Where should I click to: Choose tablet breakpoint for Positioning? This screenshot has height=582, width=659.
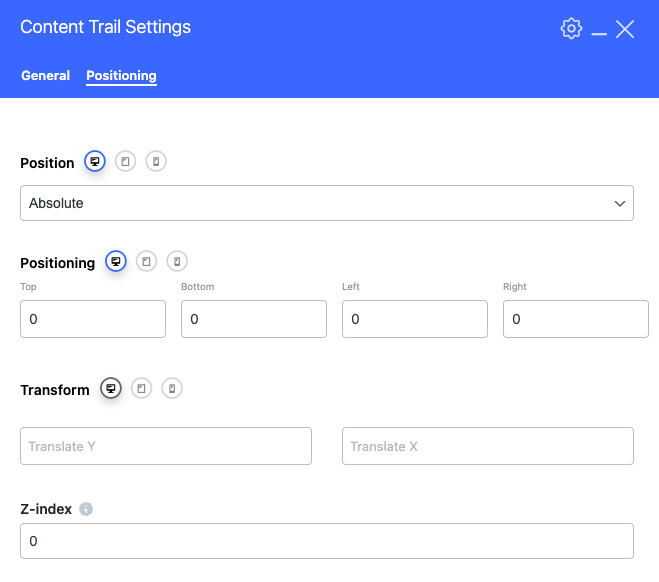click(x=146, y=262)
